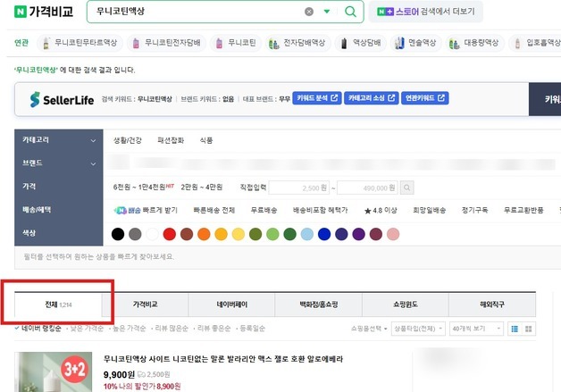Open the 쇼핑몰선택 dropdown
Image resolution: width=561 pixels, height=392 pixels.
pos(369,329)
